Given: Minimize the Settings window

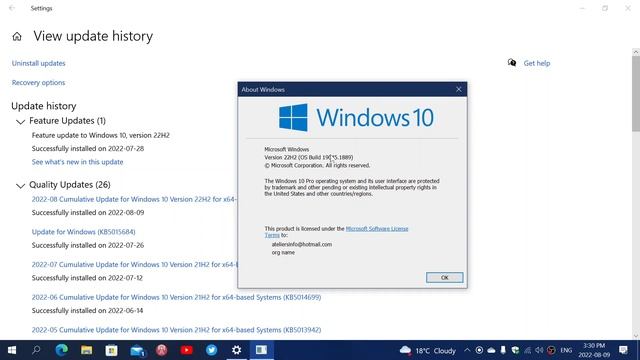Looking at the screenshot, I should click(x=582, y=8).
